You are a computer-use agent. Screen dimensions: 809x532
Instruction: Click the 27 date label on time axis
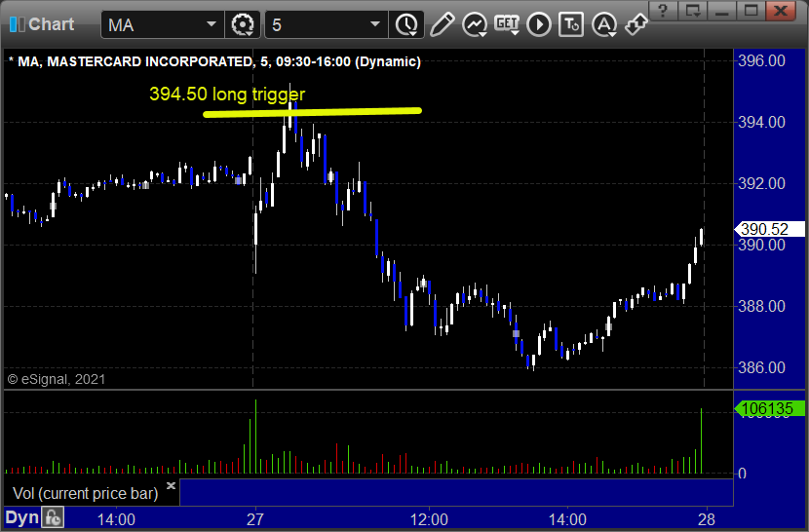(x=254, y=519)
